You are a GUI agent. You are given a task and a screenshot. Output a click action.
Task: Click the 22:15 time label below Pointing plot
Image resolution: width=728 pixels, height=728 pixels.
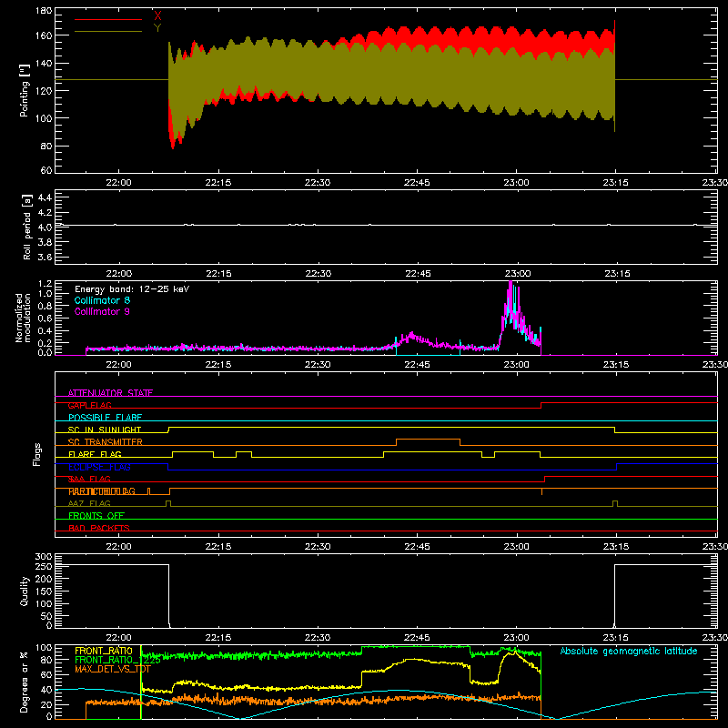pos(218,183)
